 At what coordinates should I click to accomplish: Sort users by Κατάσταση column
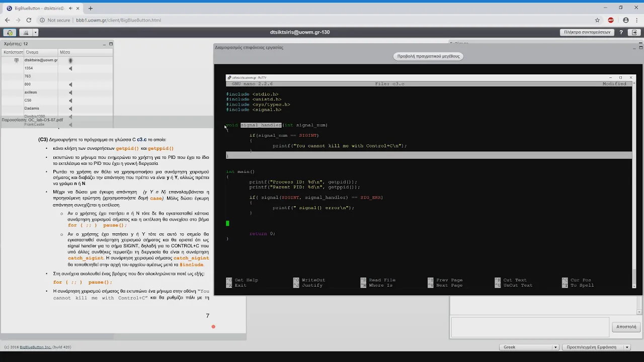[x=13, y=52]
